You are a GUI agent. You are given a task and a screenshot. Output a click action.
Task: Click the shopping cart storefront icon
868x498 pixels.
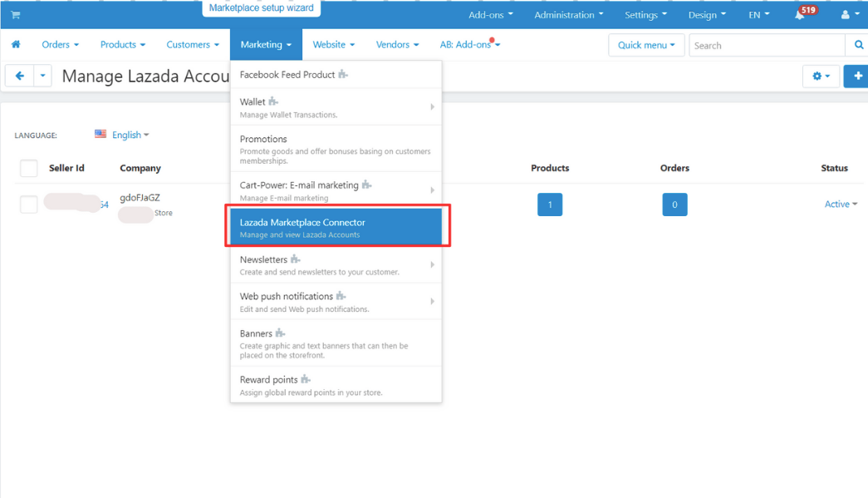point(16,15)
